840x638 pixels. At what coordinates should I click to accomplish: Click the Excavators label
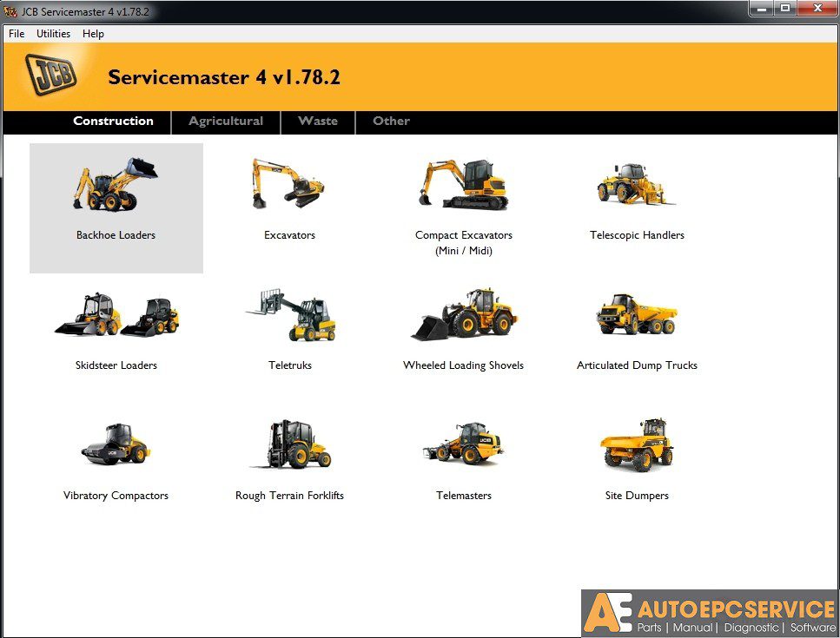tap(289, 235)
